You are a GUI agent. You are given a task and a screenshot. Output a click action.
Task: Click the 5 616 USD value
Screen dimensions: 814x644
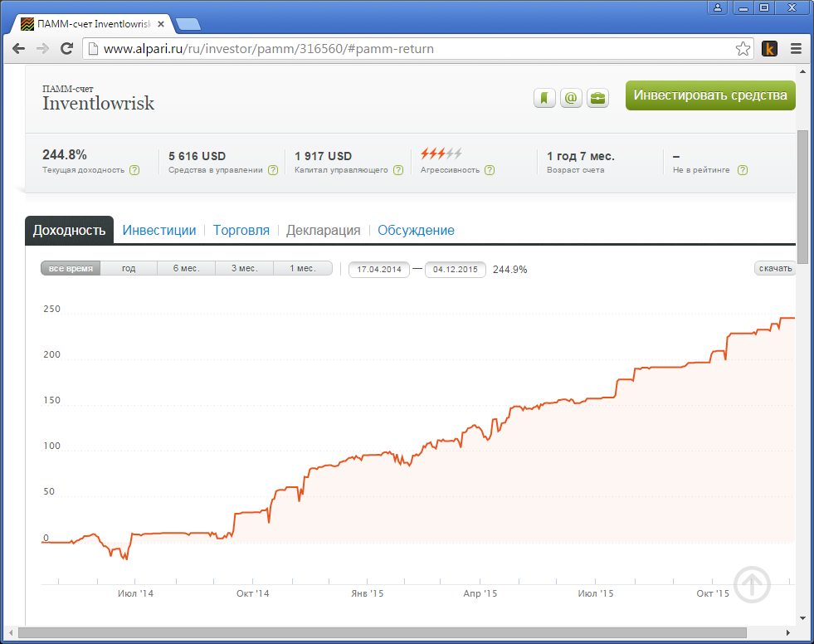pos(197,156)
